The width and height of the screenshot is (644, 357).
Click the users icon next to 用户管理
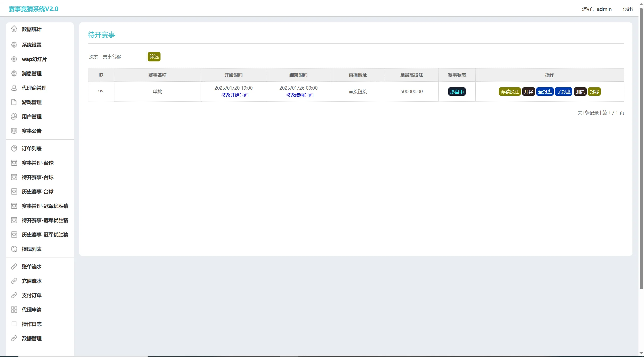point(14,117)
